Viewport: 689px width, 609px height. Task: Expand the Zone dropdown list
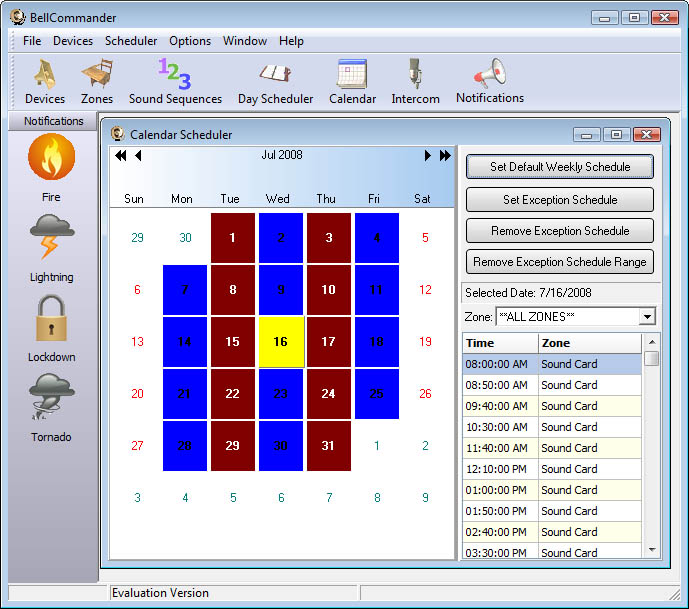647,317
